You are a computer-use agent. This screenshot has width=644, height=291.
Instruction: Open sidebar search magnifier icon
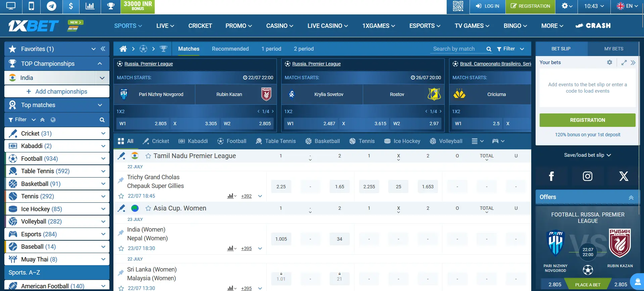pos(102,120)
